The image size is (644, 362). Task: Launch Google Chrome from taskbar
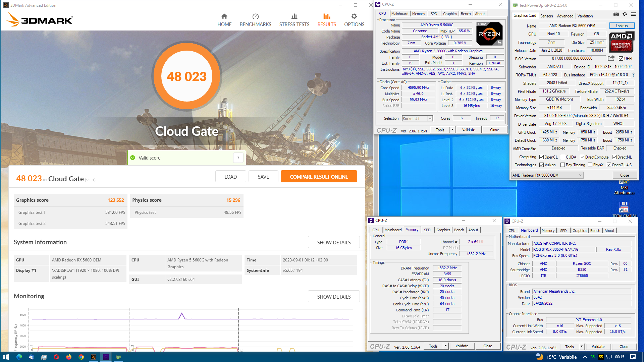point(81,357)
